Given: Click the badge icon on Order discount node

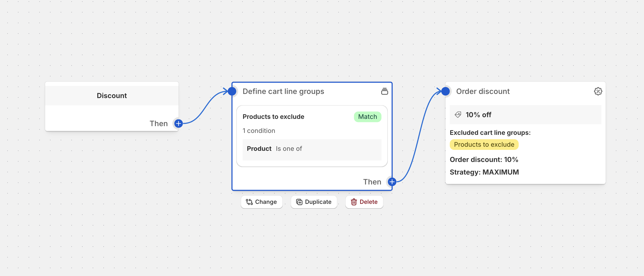Looking at the screenshot, I should (598, 91).
